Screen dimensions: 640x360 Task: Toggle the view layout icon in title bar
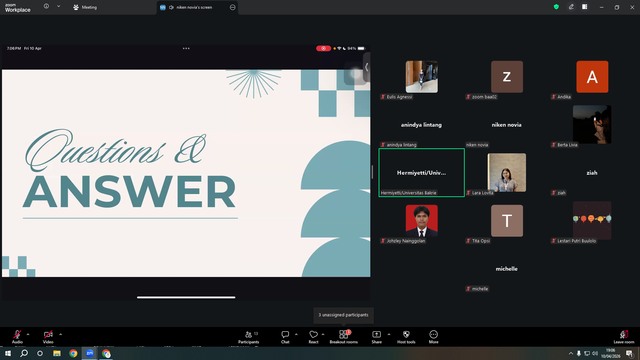pos(584,7)
